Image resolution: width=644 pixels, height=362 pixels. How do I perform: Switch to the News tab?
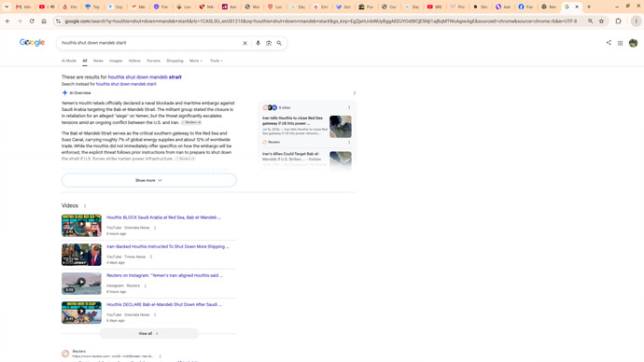click(98, 61)
